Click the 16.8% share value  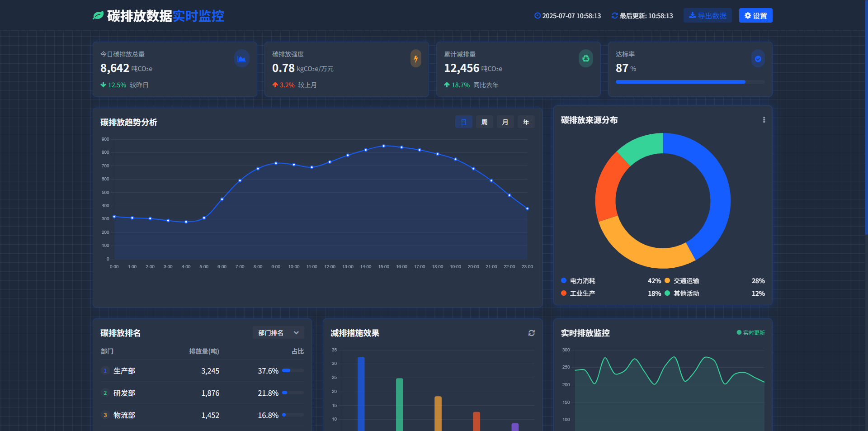tap(268, 415)
